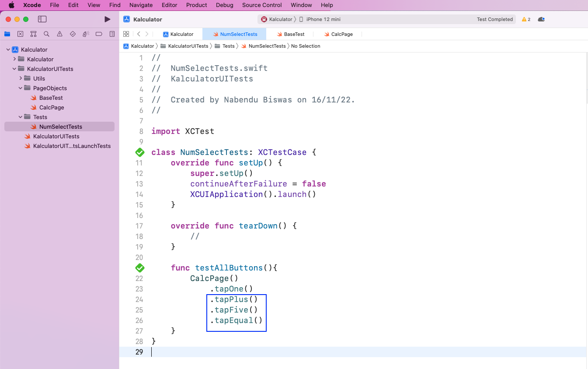Click the Test Completed status text
The height and width of the screenshot is (369, 588).
pos(494,19)
